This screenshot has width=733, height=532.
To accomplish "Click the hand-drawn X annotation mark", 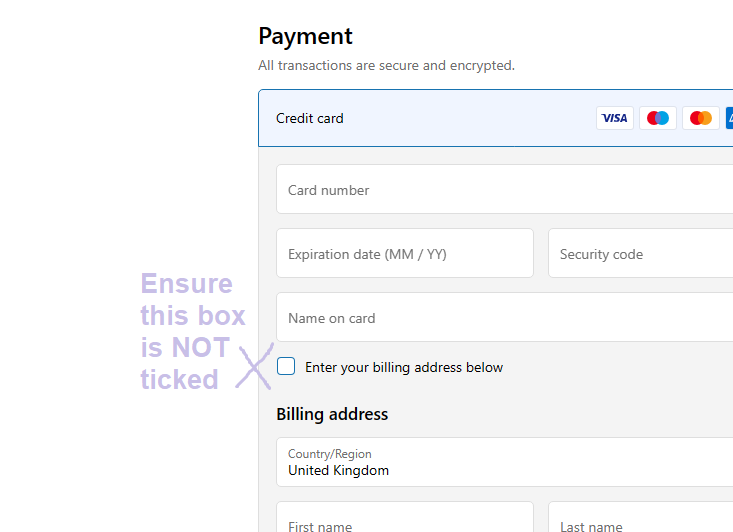I will [254, 366].
